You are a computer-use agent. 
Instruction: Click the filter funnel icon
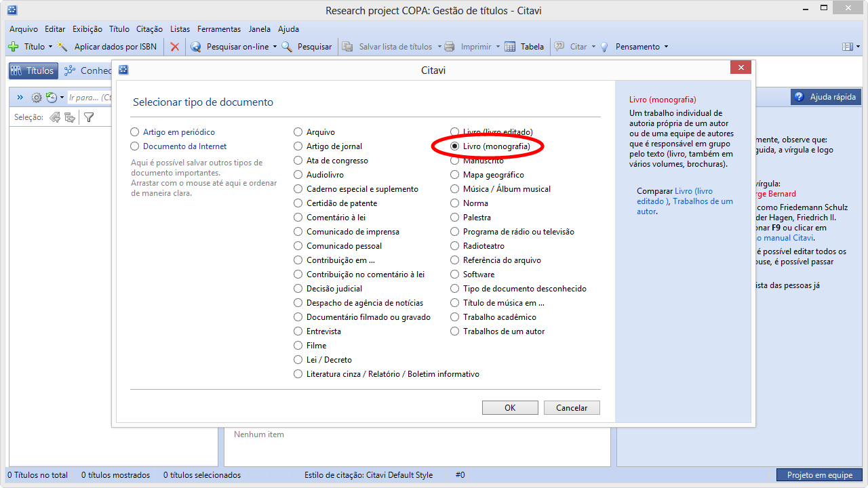(89, 117)
